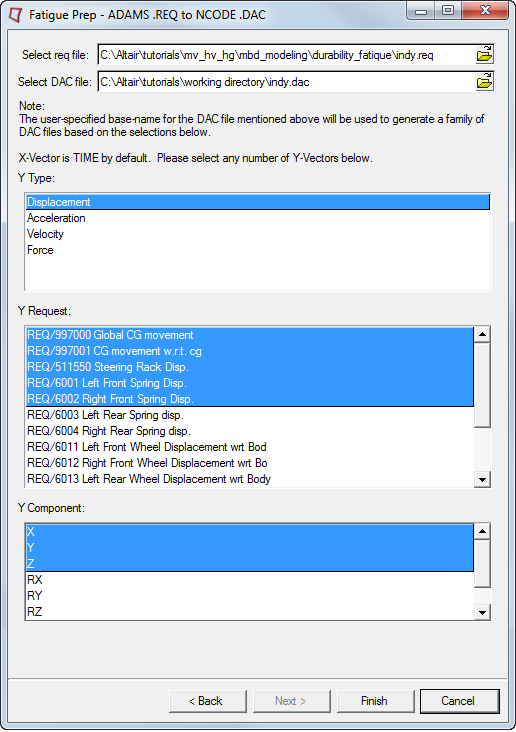Click inside the Select req file field
Image resolution: width=516 pixels, height=732 pixels.
[x=287, y=55]
